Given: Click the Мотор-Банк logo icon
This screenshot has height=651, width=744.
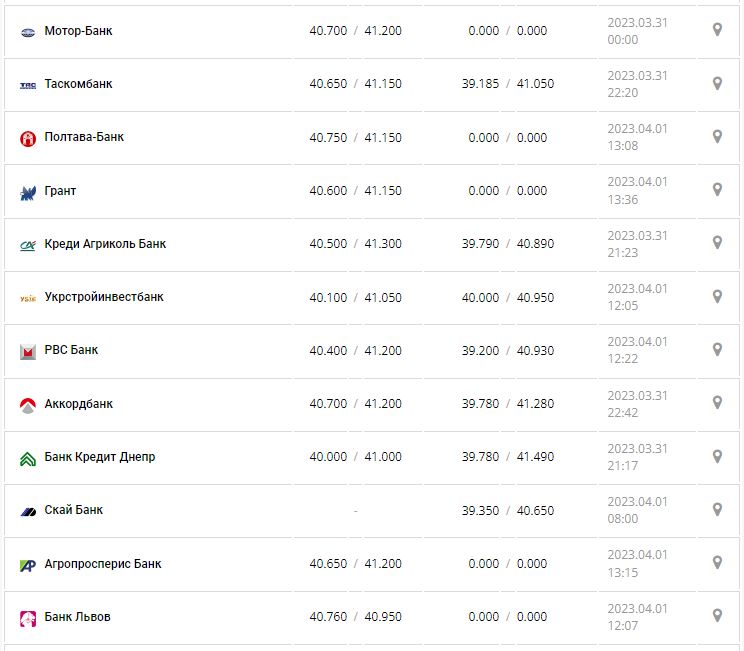Looking at the screenshot, I should [x=28, y=32].
